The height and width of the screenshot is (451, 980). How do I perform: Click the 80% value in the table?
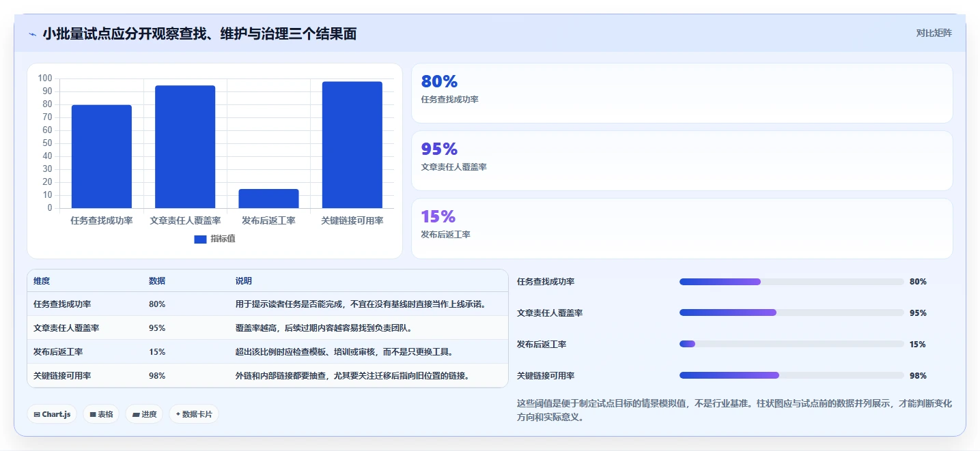[x=157, y=304]
